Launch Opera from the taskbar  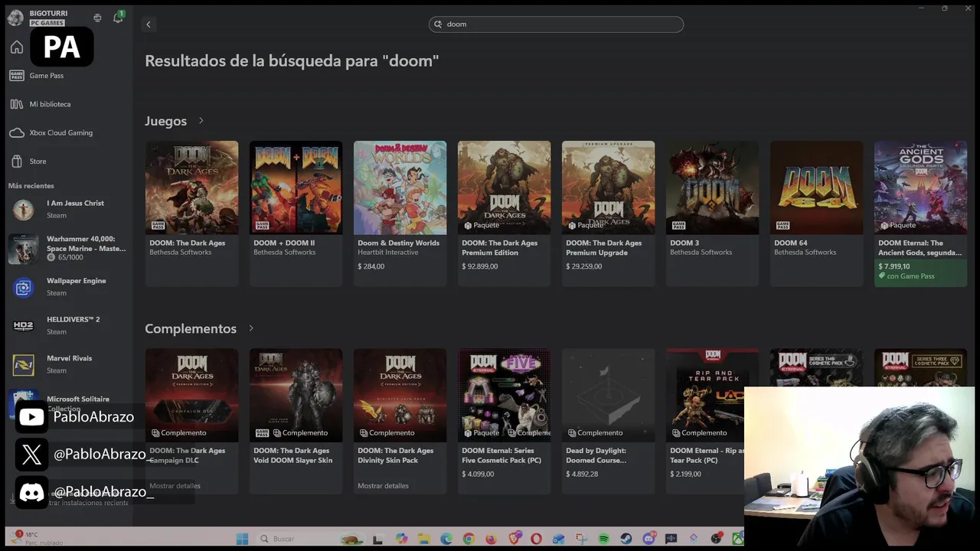tap(536, 539)
